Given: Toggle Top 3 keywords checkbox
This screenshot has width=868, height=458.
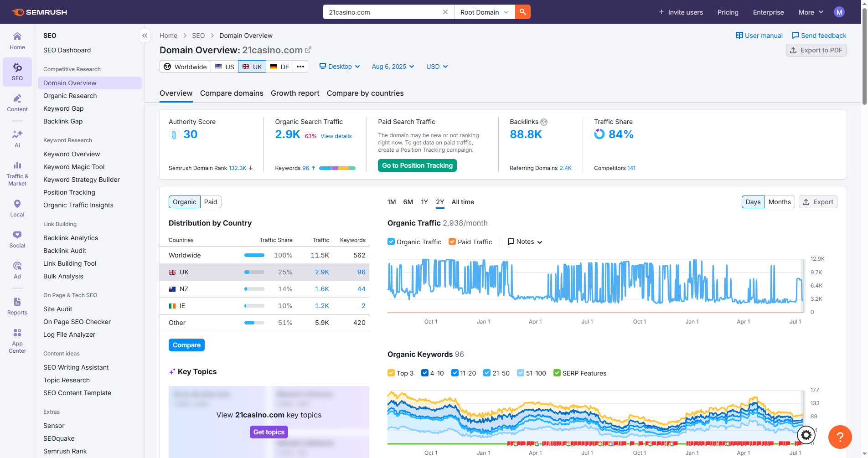Looking at the screenshot, I should point(391,373).
